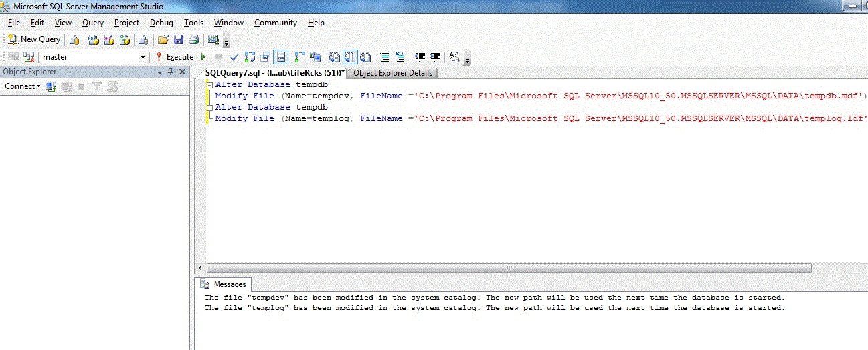Click the Disconnect icon in Object Explorer
Screen dimensions: 868x350
pyautogui.click(x=66, y=86)
